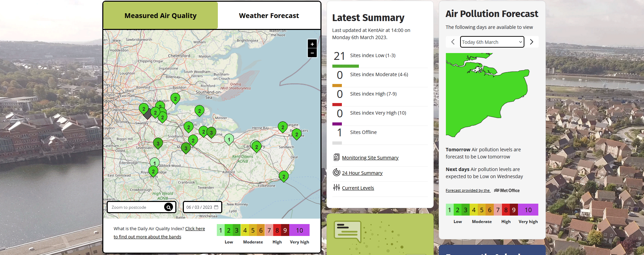Click 'Sites index Moderate (4-6)' text

coord(379,74)
